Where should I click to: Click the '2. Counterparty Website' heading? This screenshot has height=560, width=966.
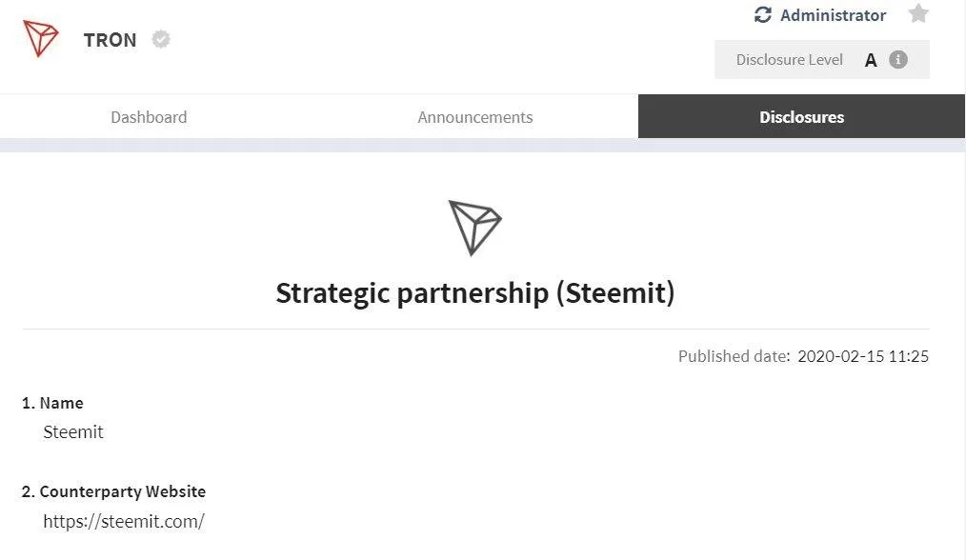point(113,491)
